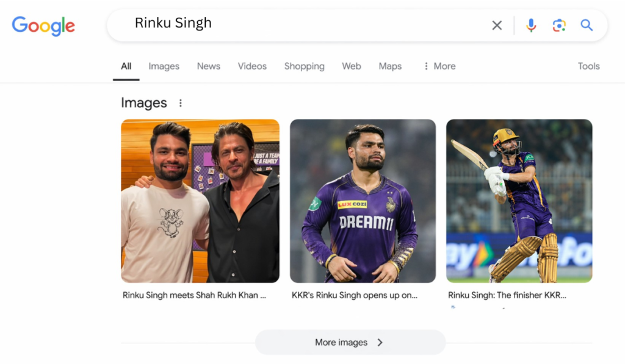Click the voice search microphone icon
This screenshot has height=364, width=625.
[530, 25]
